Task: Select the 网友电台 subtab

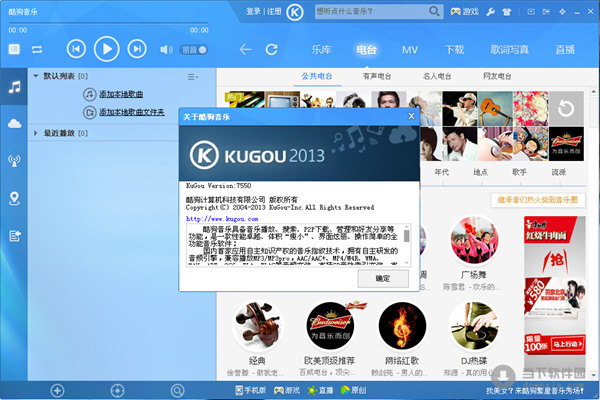Action: 497,76
